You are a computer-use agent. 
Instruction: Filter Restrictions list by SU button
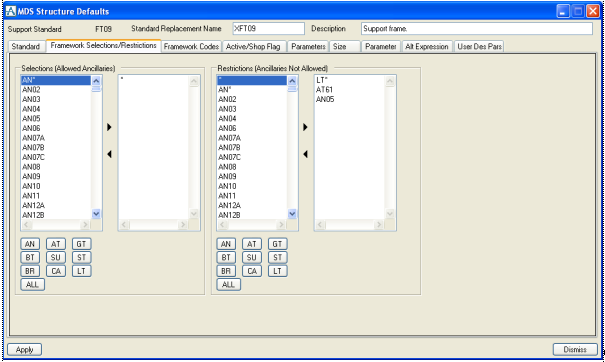tap(252, 257)
